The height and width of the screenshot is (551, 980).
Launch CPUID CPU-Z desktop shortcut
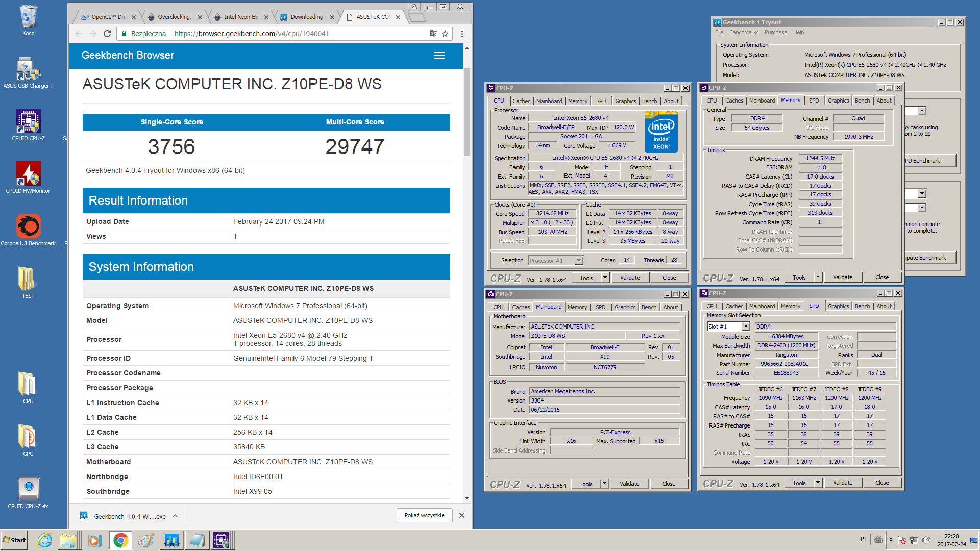28,126
